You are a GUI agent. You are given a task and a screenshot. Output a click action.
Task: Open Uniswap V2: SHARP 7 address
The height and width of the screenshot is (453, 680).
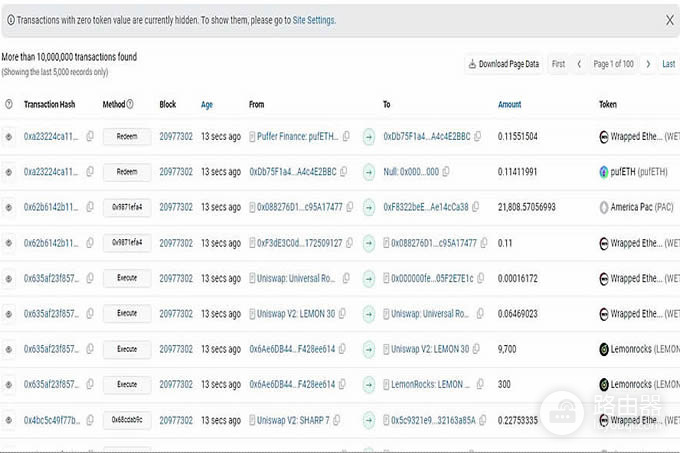[x=293, y=420]
